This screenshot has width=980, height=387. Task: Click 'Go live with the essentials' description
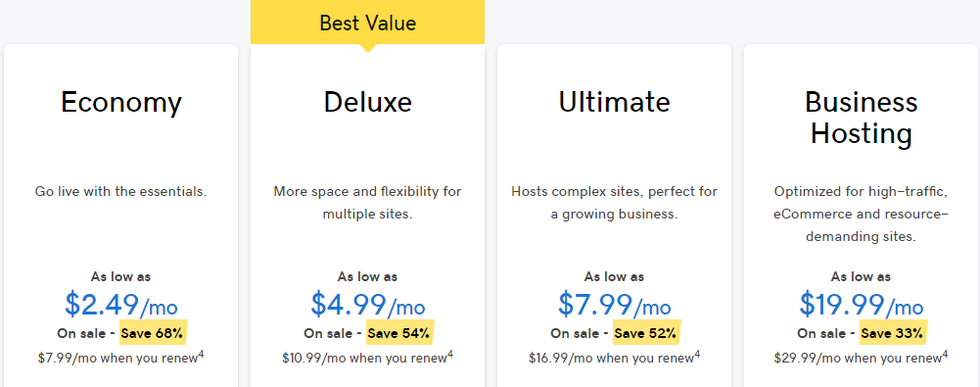[121, 191]
